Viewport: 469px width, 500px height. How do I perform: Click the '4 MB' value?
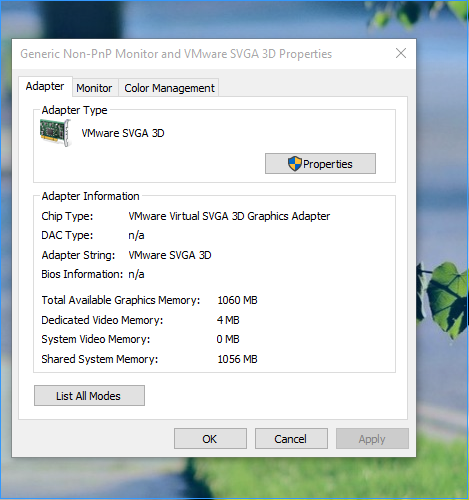tap(228, 320)
